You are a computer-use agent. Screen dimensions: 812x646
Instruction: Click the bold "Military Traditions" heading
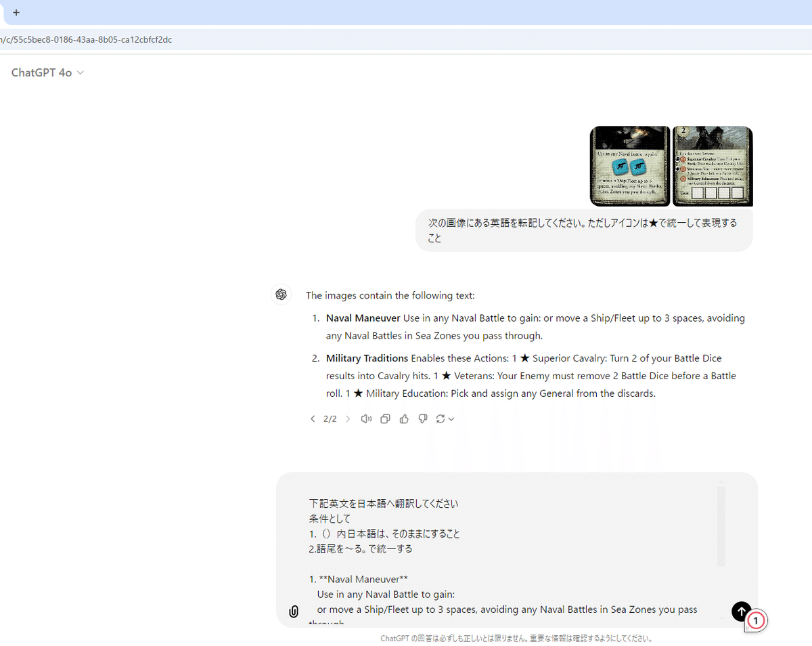pyautogui.click(x=367, y=358)
